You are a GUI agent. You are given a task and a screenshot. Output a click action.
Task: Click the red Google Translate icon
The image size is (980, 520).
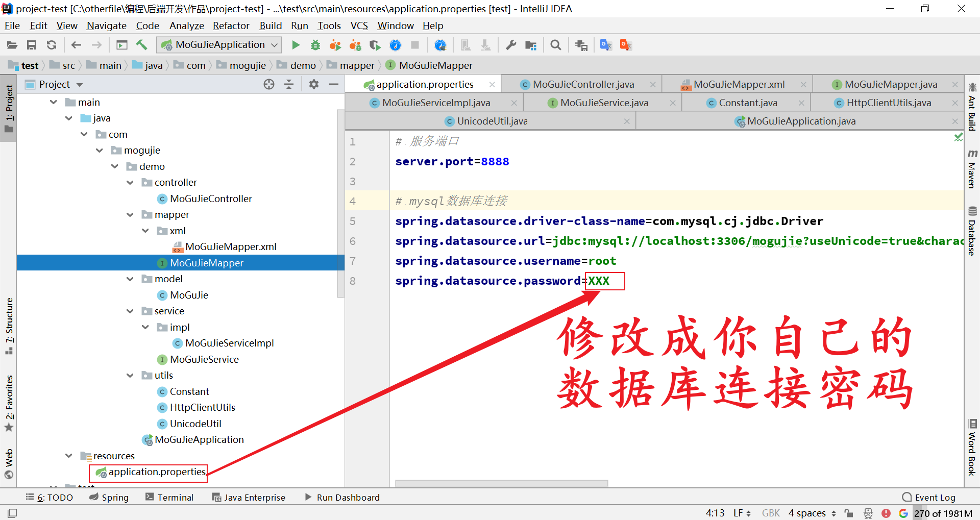click(626, 45)
